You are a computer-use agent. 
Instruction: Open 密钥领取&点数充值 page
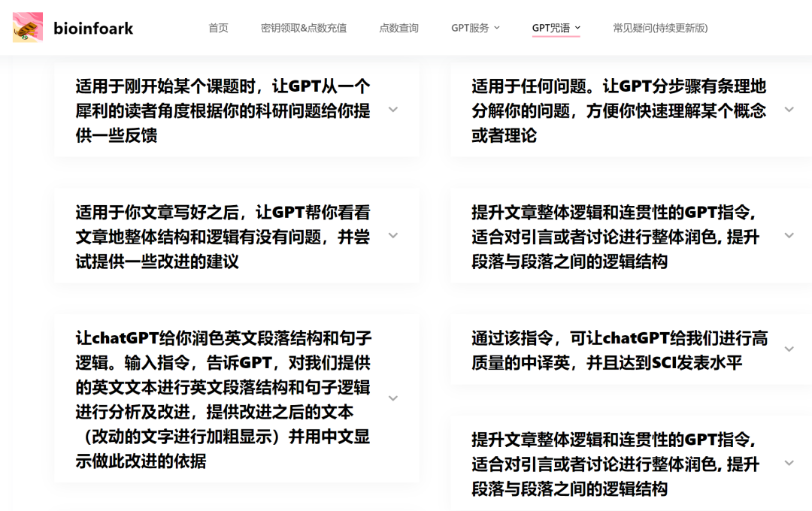pyautogui.click(x=304, y=28)
